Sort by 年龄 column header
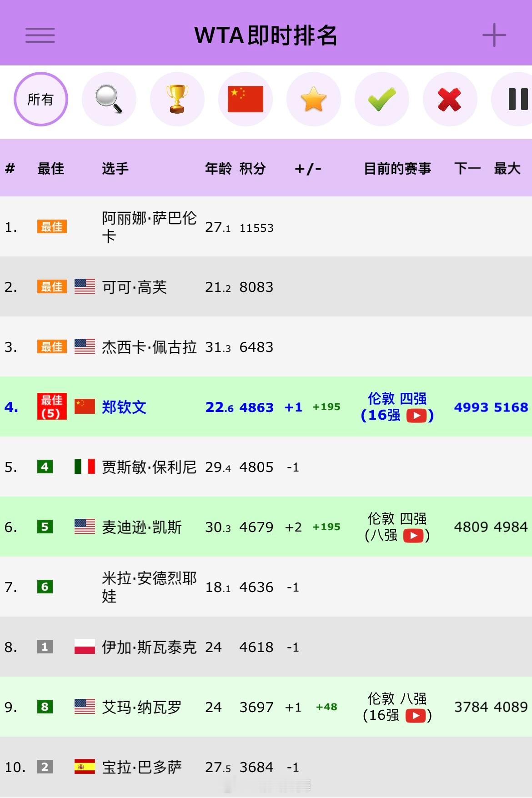 coord(218,169)
